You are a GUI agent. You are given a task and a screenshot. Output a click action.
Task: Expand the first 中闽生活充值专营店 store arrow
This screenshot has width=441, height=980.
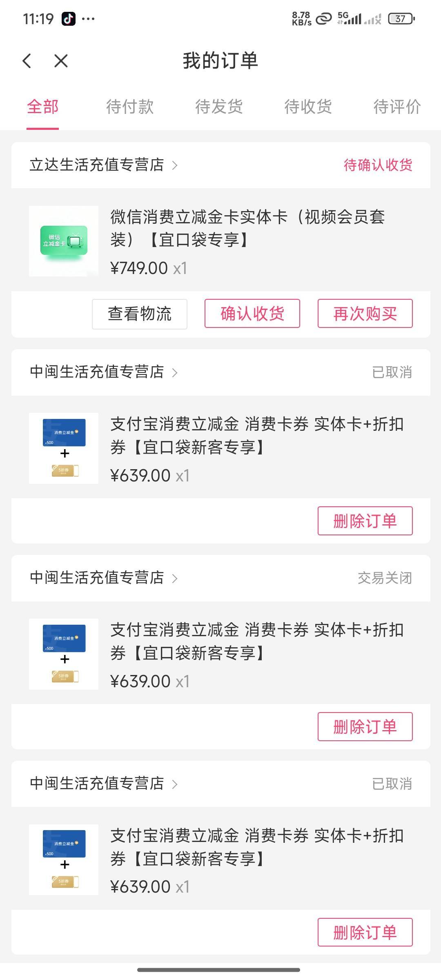coord(175,372)
